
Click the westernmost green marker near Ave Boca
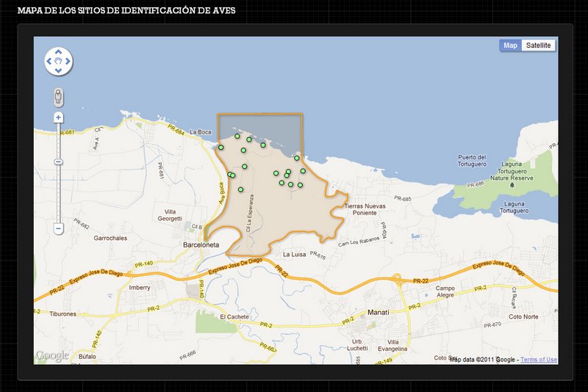coord(220,148)
